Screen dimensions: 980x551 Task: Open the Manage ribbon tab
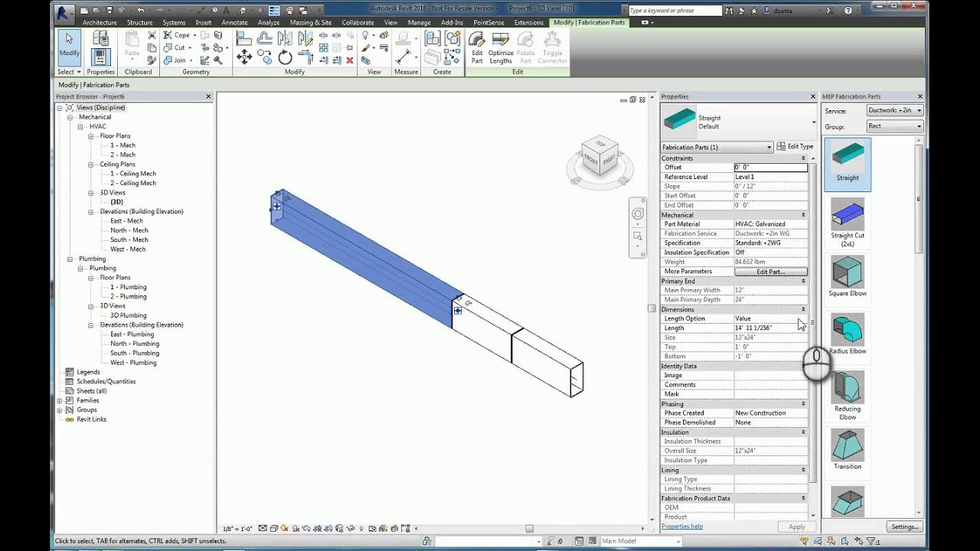(419, 22)
